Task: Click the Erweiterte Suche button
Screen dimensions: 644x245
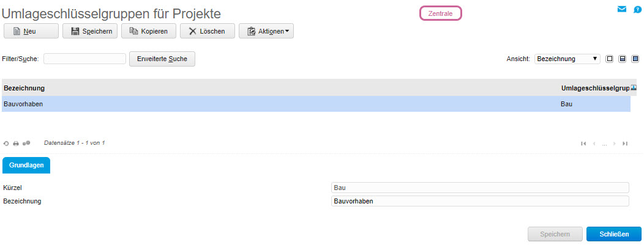Action: 162,59
